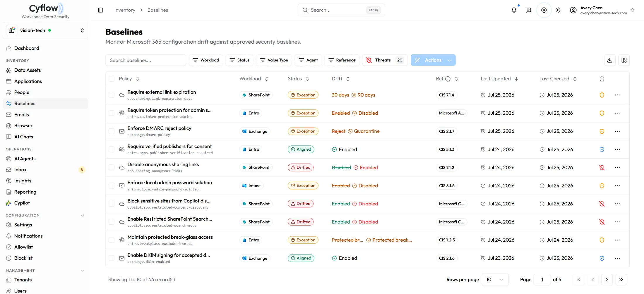The image size is (644, 294).
Task: Toggle the Threats filter button
Action: click(x=385, y=60)
